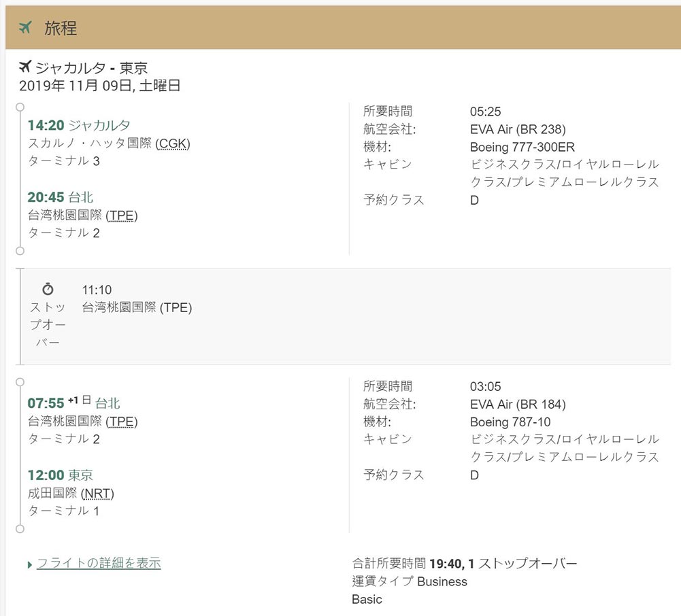Viewport: 681px width, 616px height.
Task: Click the airplane icon beside 旅程 header
Action: 25,28
